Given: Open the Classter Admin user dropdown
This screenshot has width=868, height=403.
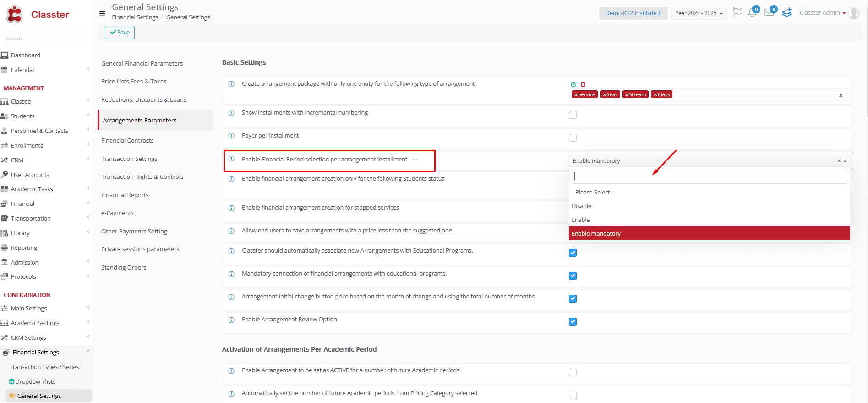Looking at the screenshot, I should (x=823, y=13).
